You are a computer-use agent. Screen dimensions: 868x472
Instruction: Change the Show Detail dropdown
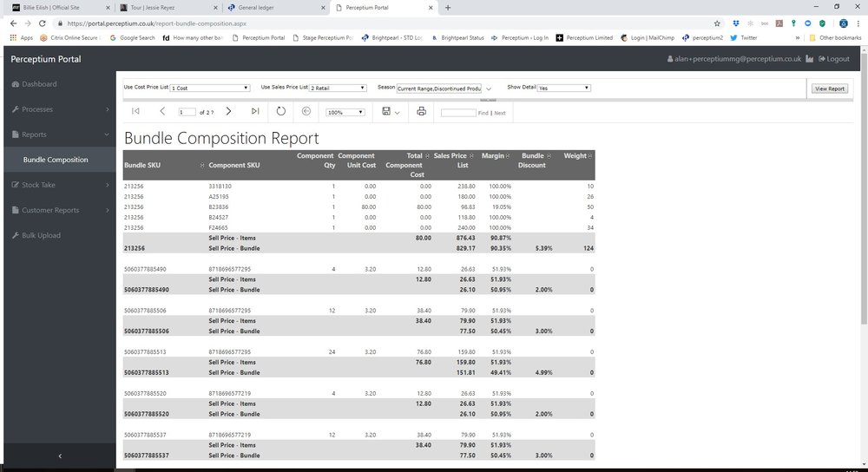(564, 88)
